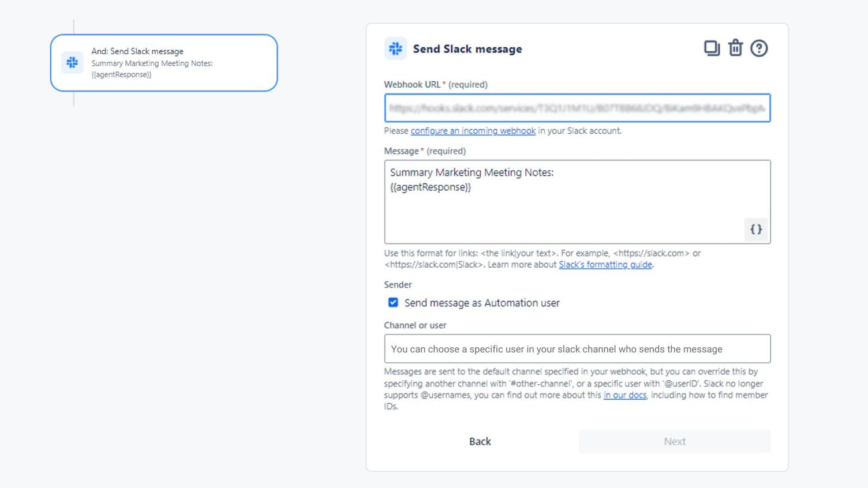Open the 'in our docs' link
Screen dimensions: 868x488
coord(625,395)
